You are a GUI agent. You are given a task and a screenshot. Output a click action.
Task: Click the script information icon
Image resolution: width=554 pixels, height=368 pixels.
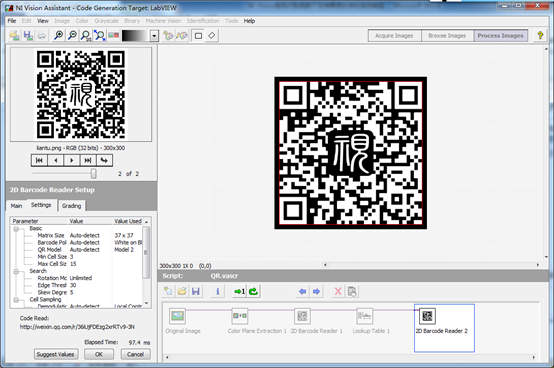[217, 291]
